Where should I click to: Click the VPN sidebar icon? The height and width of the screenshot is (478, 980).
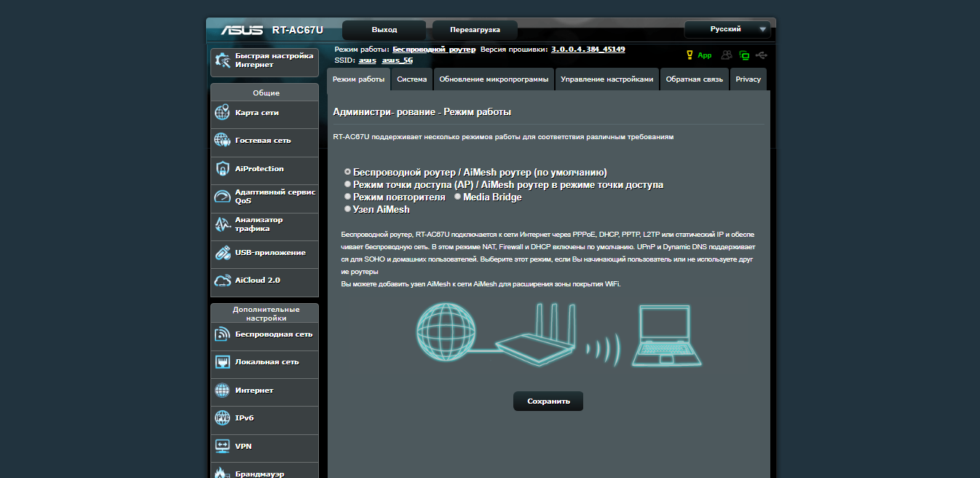tap(223, 446)
